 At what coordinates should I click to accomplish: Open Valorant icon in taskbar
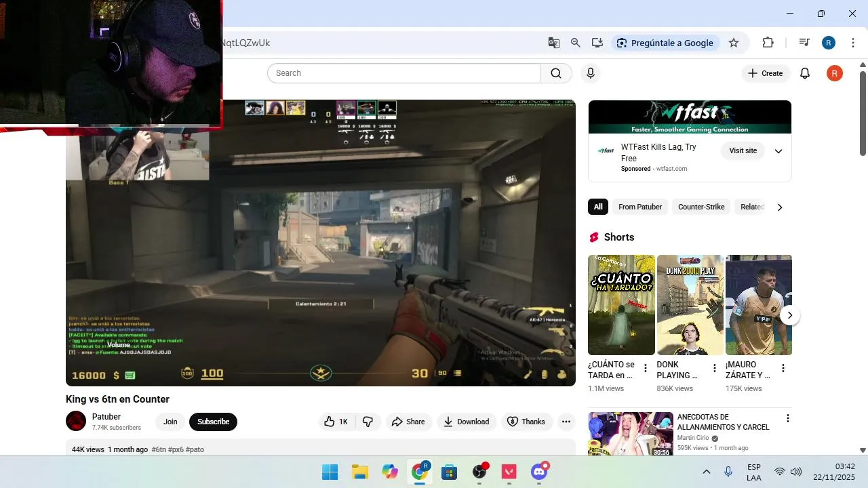[509, 472]
